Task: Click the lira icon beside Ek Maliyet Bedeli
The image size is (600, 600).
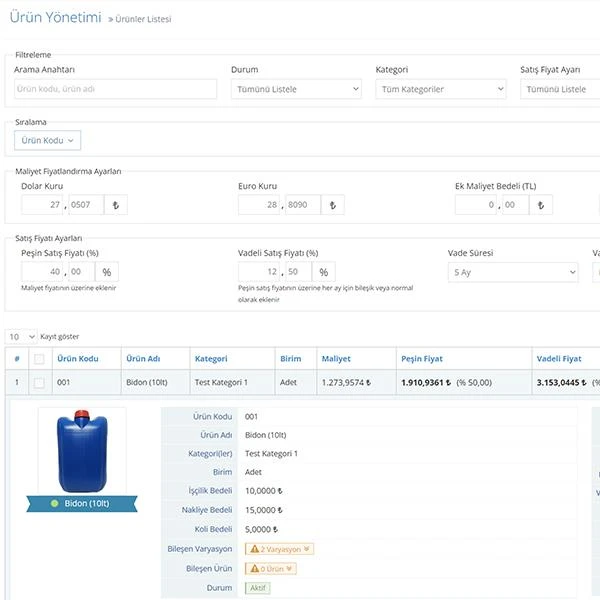Action: 541,205
